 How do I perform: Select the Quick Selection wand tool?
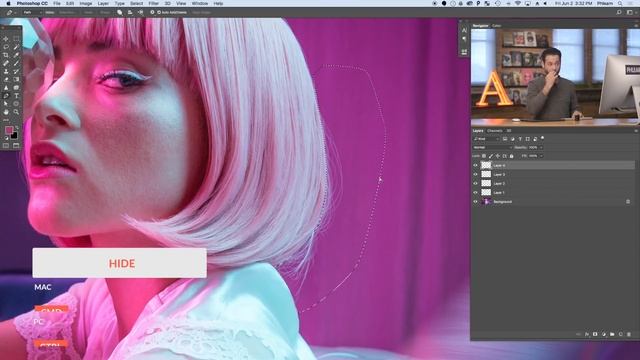pyautogui.click(x=16, y=47)
